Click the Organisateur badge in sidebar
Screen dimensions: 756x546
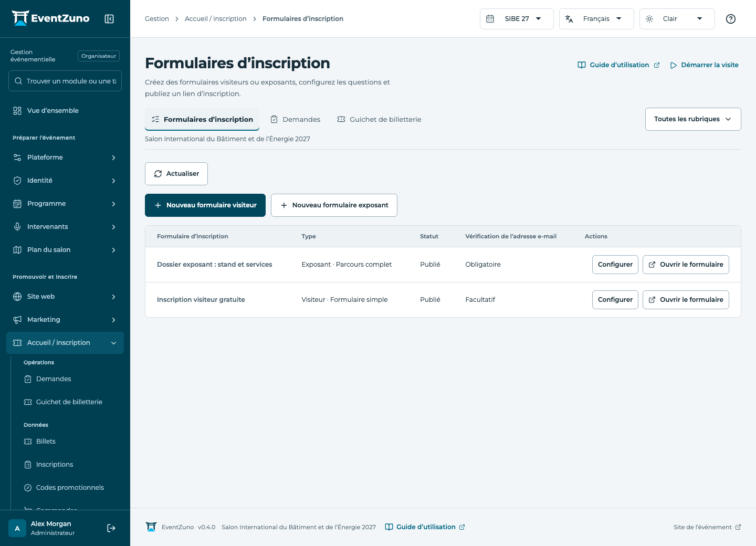click(99, 56)
